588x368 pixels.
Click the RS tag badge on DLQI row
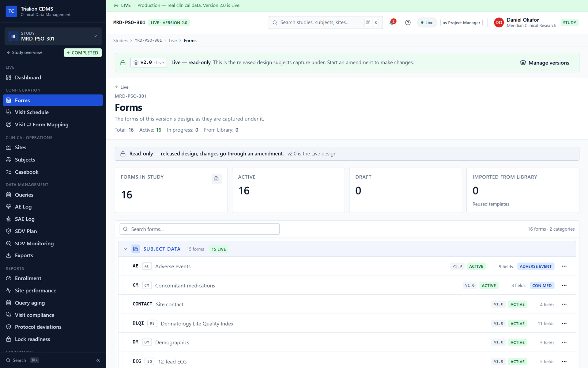pos(152,324)
